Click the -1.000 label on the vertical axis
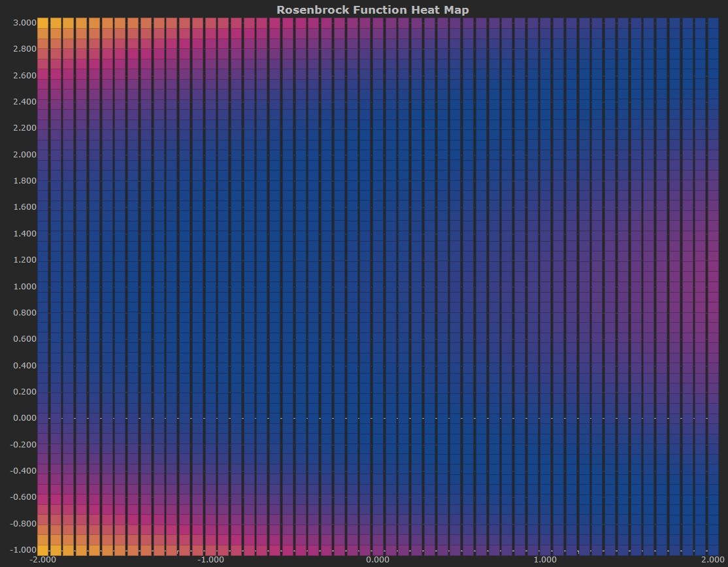 click(x=24, y=550)
